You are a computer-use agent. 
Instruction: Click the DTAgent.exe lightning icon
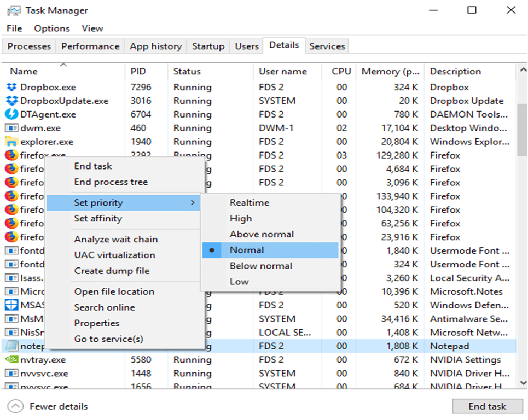tap(11, 114)
